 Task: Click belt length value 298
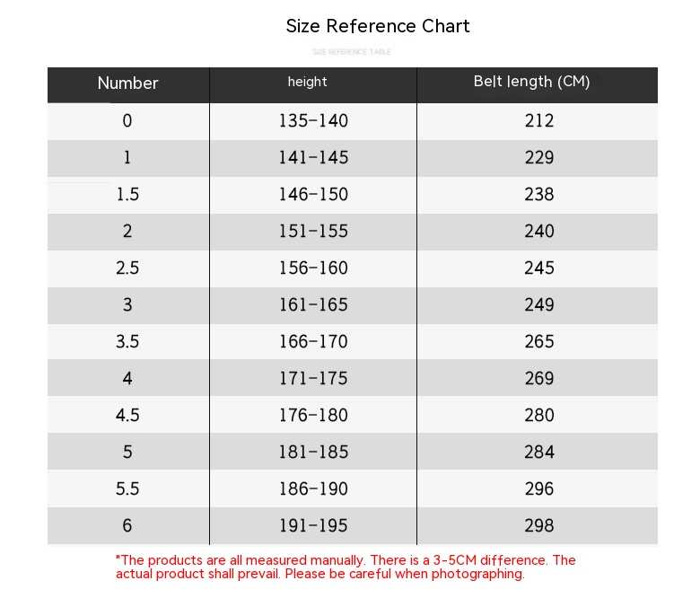point(539,525)
